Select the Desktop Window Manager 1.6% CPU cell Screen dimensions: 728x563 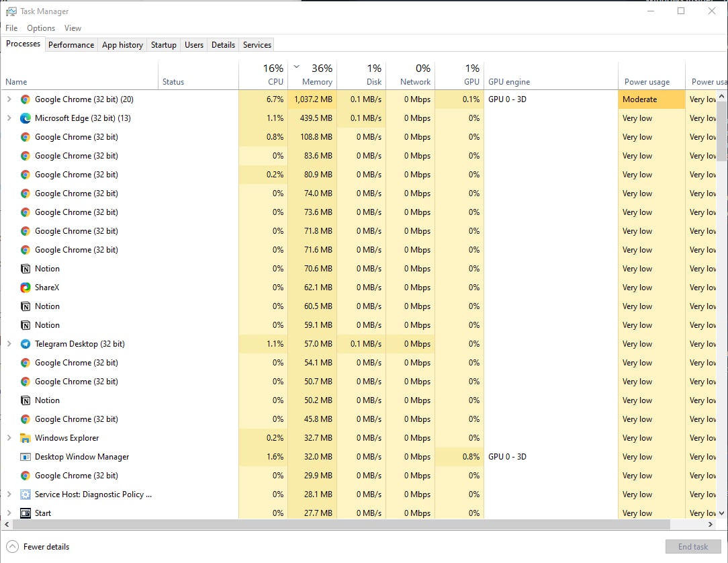tap(263, 457)
